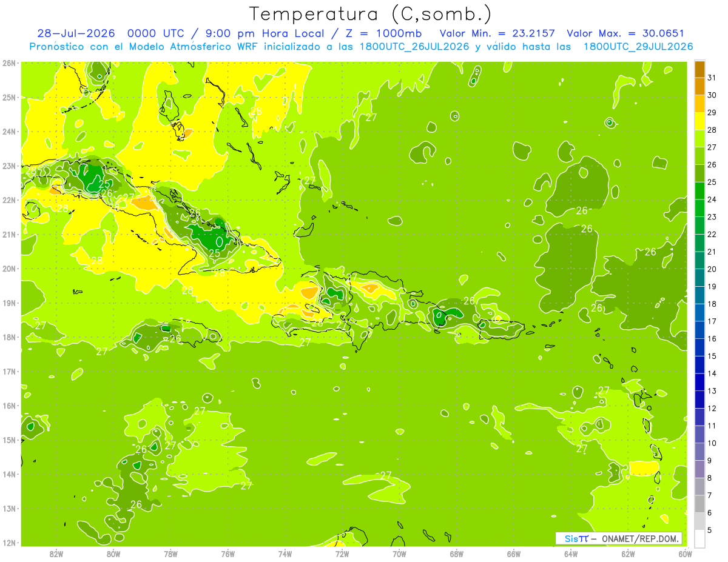728x562 pixels.
Task: Click the "1800UTC_26JUL2026" initialization timestamp
Action: point(414,47)
